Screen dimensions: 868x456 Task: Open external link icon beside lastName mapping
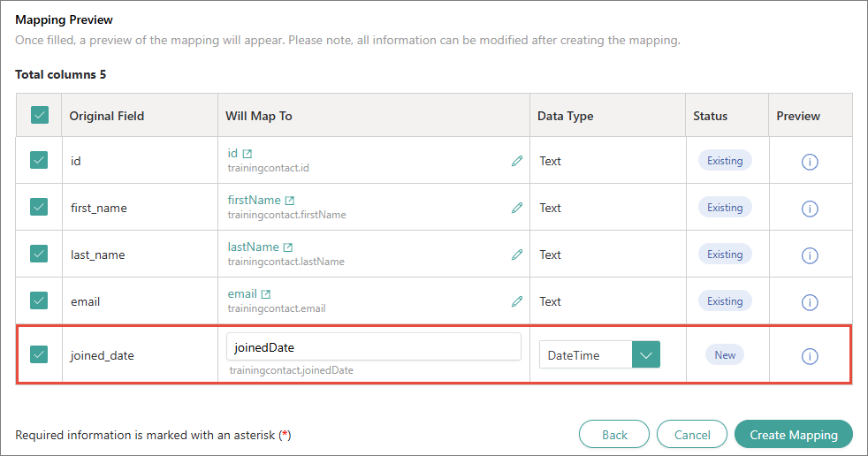[x=288, y=247]
